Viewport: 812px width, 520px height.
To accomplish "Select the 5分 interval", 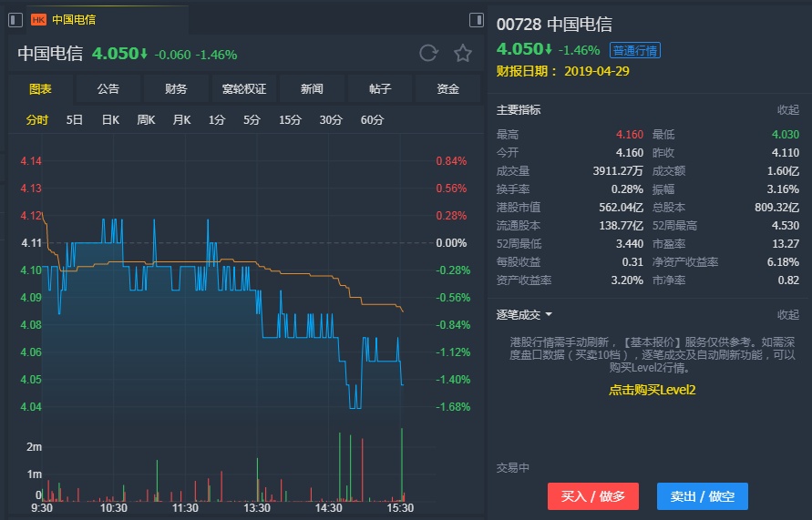I will click(x=252, y=120).
